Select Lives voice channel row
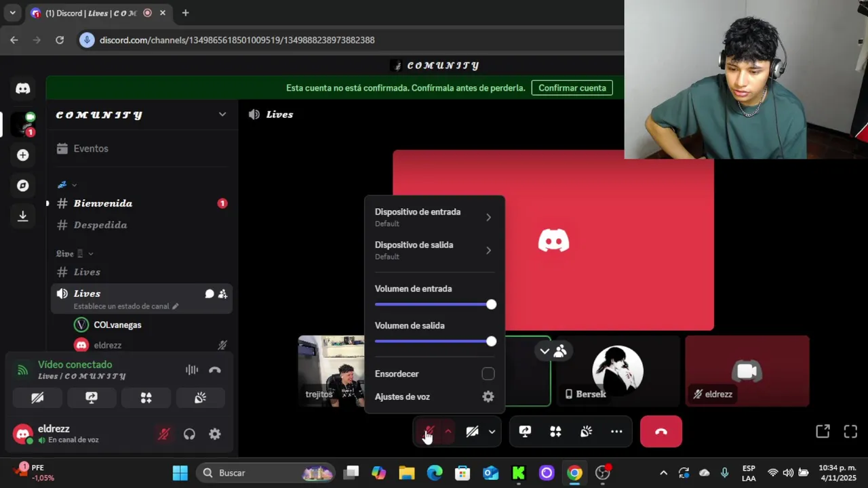The image size is (868, 488). coord(142,299)
